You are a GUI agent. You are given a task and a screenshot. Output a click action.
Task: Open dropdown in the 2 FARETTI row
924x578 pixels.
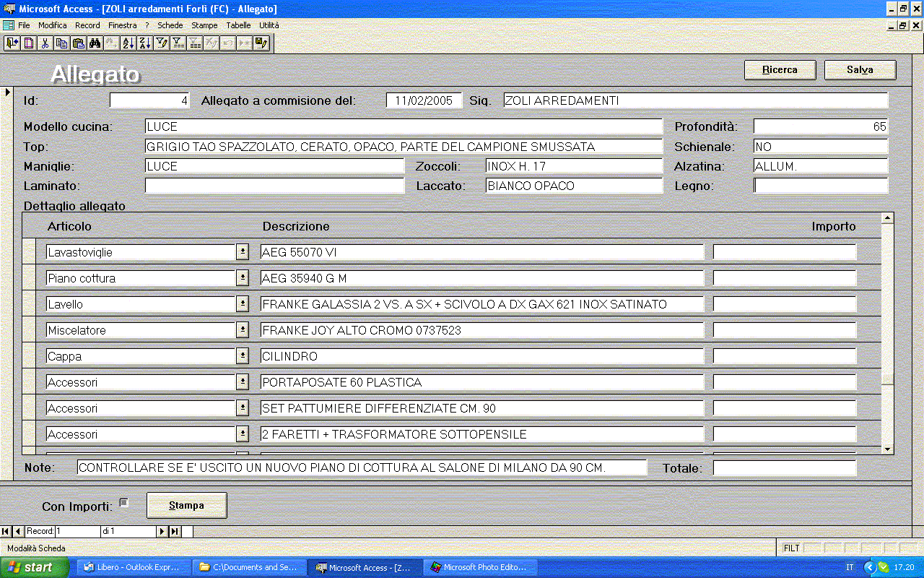(243, 434)
